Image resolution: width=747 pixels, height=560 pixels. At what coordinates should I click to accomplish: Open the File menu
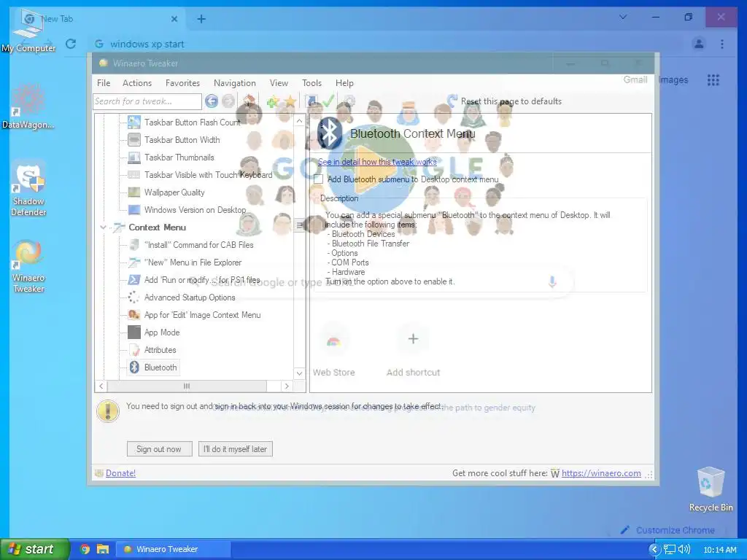pos(104,83)
